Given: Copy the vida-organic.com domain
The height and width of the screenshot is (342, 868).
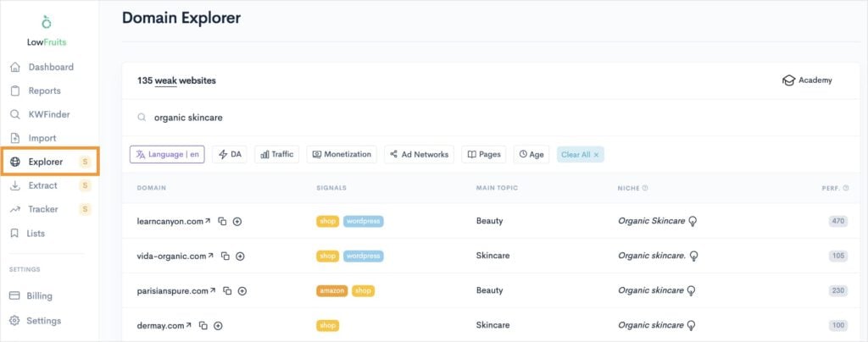Looking at the screenshot, I should 225,256.
